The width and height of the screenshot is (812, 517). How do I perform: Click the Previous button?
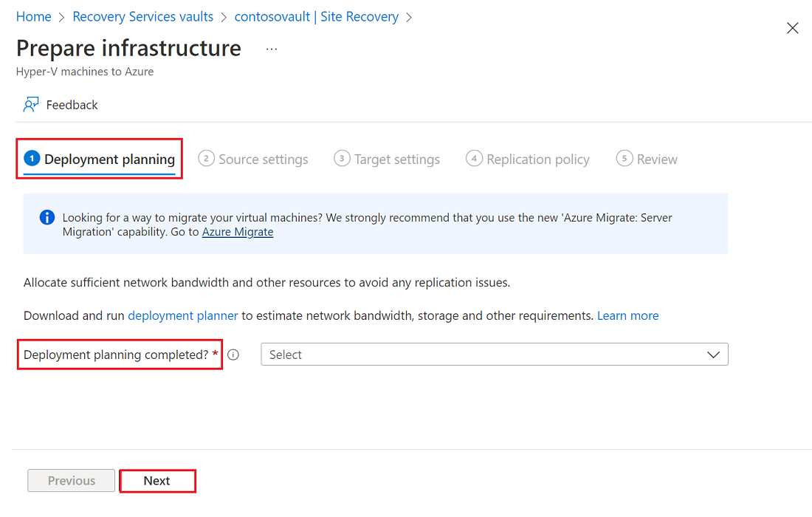[x=71, y=480]
